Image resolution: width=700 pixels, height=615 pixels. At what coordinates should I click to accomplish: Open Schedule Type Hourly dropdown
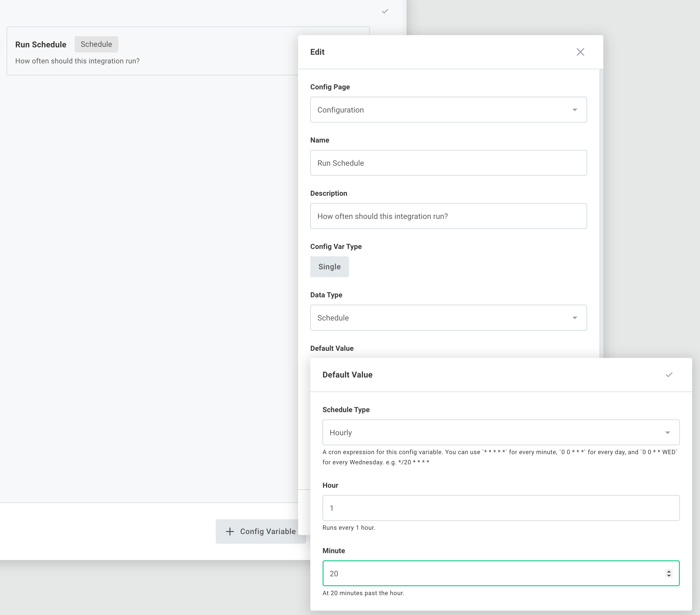(501, 433)
